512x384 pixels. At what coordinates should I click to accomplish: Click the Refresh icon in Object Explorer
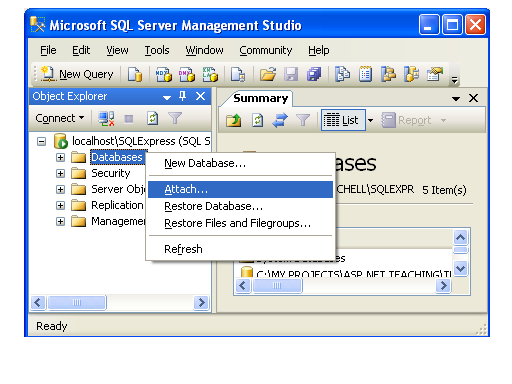tap(152, 118)
